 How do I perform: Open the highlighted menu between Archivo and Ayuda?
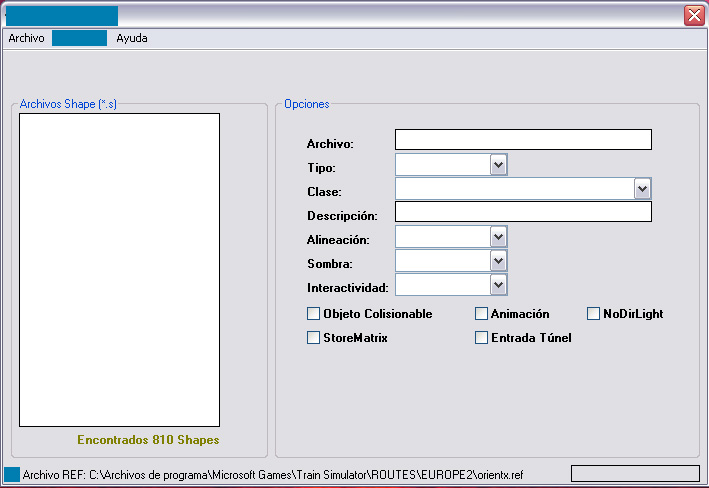click(x=79, y=38)
